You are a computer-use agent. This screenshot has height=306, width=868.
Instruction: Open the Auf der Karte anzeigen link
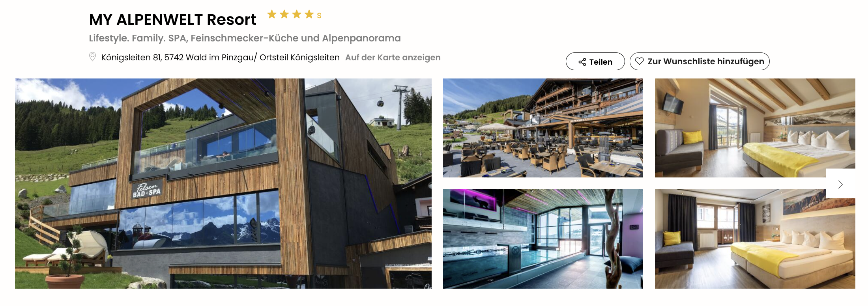(x=393, y=58)
